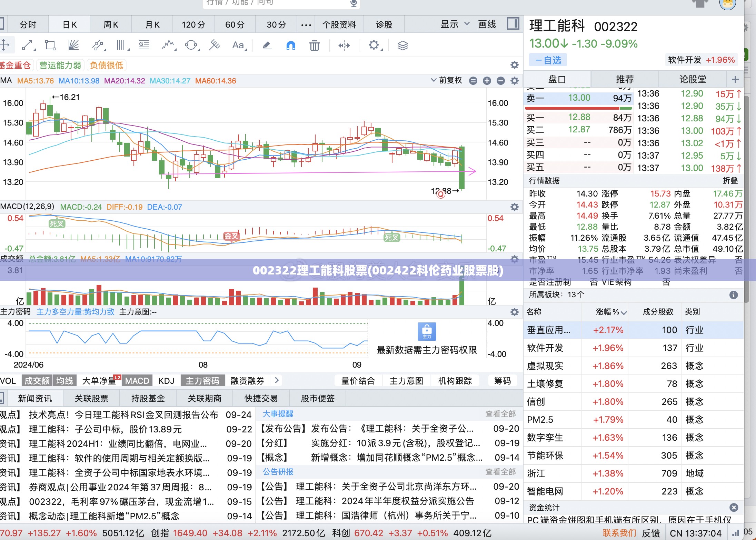The image size is (756, 540).
Task: Select 软件开发 row in sector table
Action: click(x=633, y=348)
